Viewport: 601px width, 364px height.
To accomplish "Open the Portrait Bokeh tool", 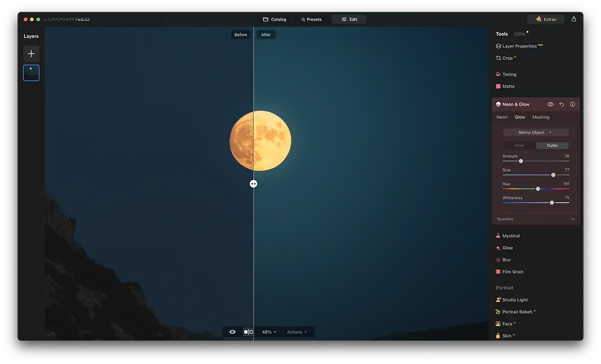I will coord(516,312).
